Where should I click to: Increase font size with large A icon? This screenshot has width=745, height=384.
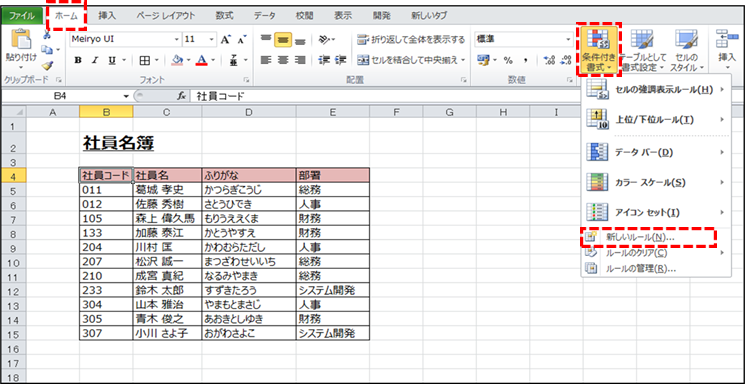pos(226,39)
